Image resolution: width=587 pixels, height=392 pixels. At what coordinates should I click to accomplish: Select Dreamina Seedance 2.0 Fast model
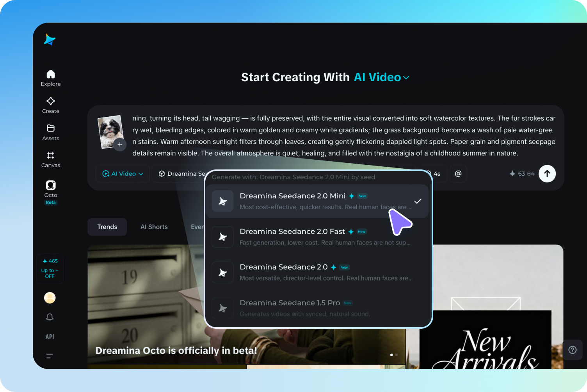[317, 237]
